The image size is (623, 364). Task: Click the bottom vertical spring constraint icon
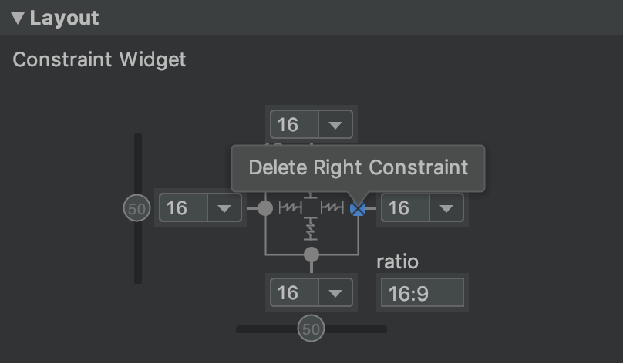[311, 229]
